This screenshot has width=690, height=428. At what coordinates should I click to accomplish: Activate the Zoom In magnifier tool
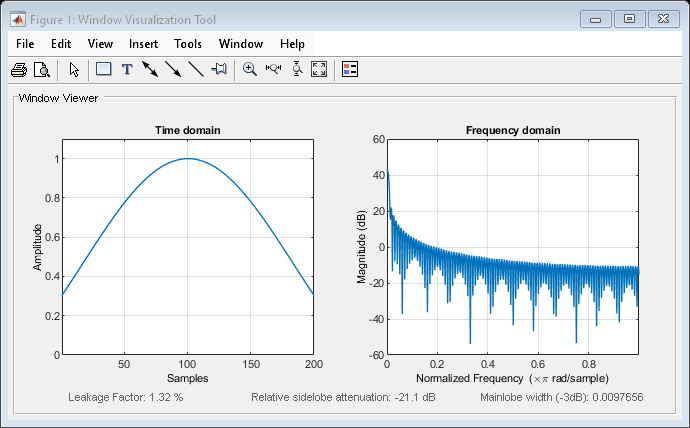tap(250, 70)
